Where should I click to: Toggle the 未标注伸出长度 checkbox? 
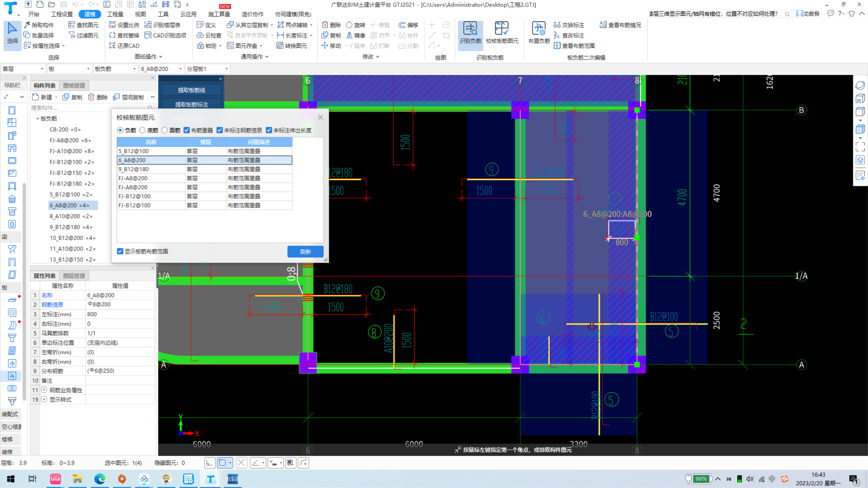pyautogui.click(x=269, y=130)
